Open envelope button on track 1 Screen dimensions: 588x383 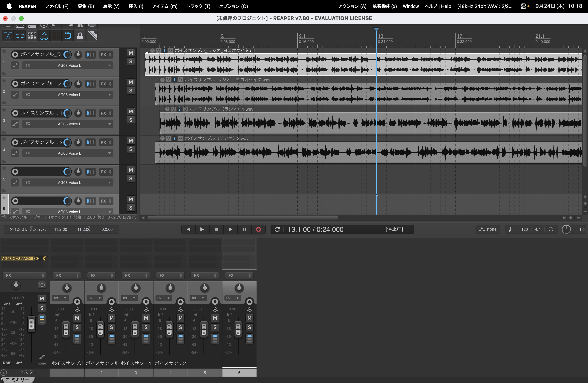[x=15, y=66]
